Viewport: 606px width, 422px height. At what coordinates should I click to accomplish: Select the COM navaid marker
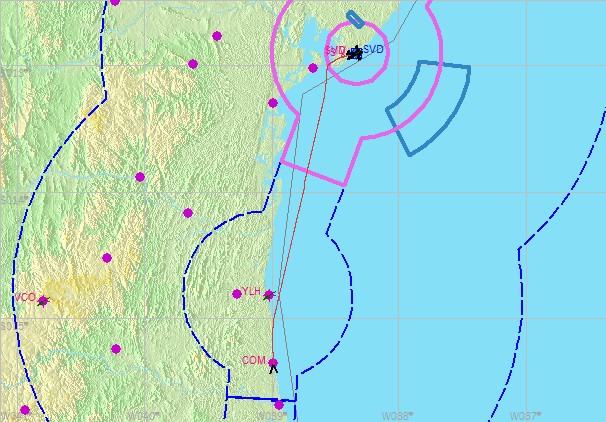point(273,364)
